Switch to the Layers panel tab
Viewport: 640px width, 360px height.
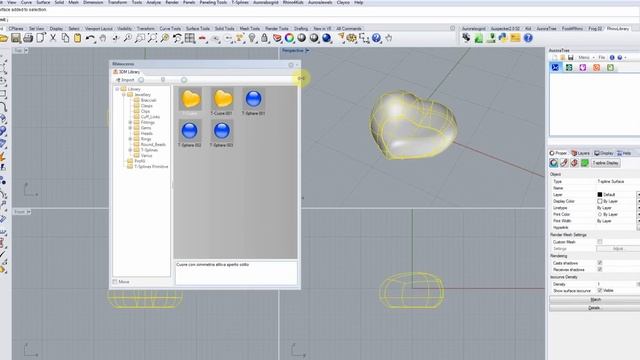(x=580, y=153)
